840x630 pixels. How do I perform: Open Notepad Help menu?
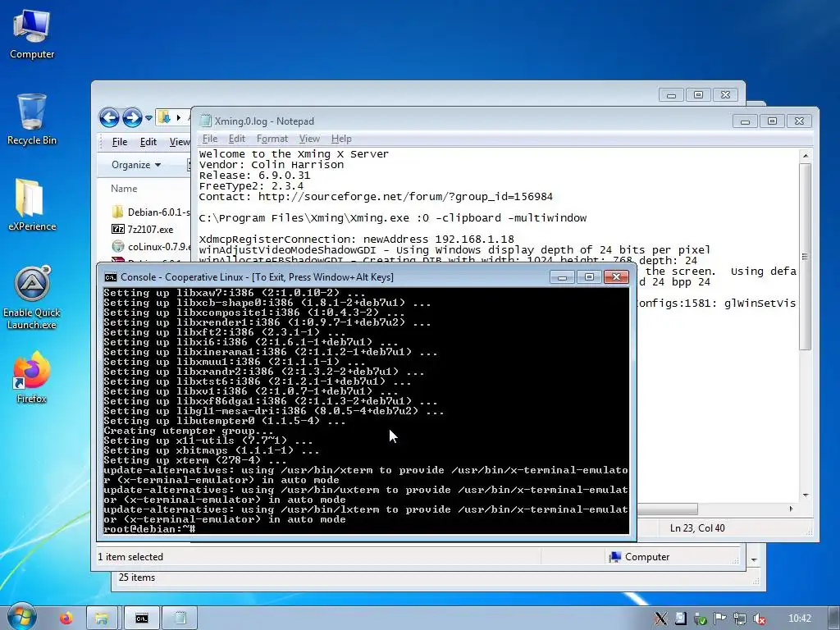click(x=341, y=139)
